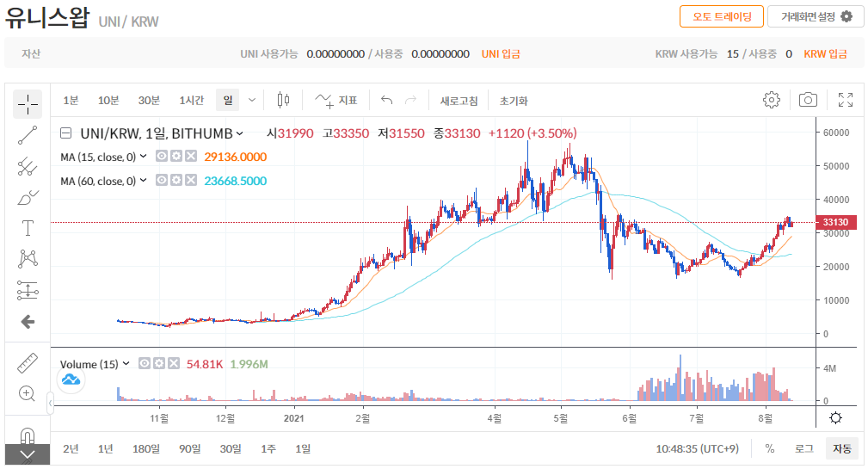Screen dimensions: 868x469
Task: Toggle 자동 auto scale
Action: point(842,448)
